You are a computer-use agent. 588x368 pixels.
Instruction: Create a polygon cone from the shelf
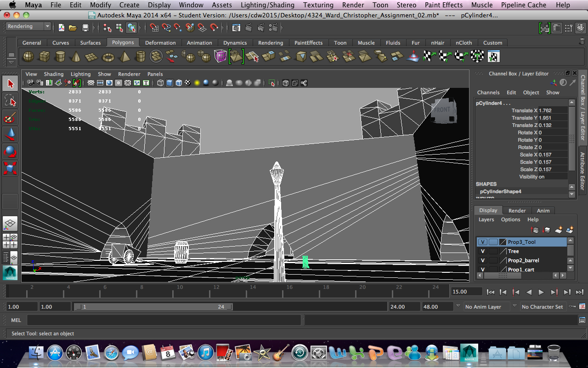point(76,57)
